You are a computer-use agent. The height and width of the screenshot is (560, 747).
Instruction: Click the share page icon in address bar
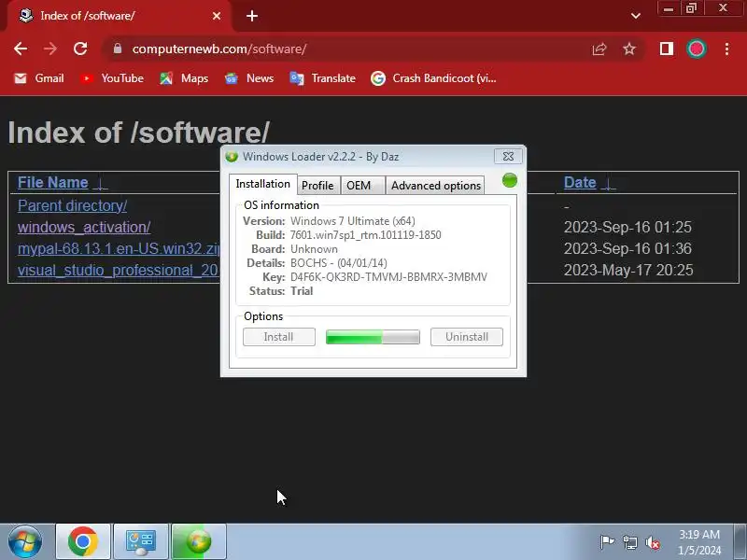coord(599,49)
